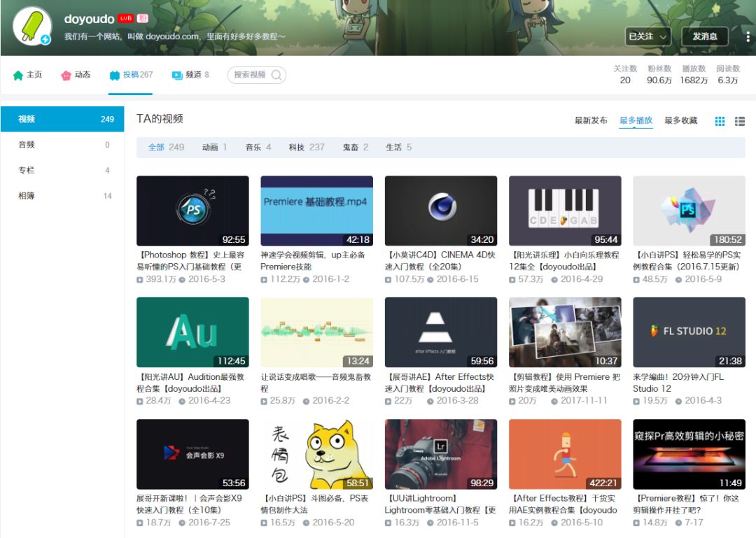Click the 播放数 1682万 stat

pos(694,75)
